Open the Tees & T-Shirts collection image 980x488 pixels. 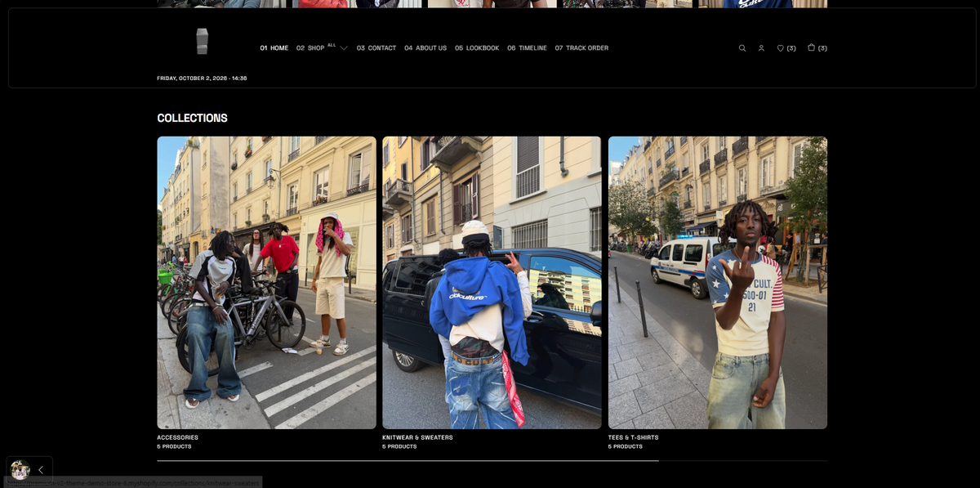coord(718,283)
